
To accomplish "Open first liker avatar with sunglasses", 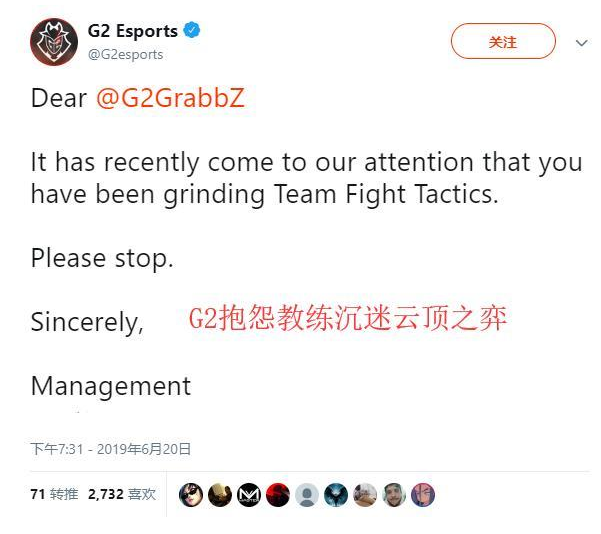I will pos(190,495).
